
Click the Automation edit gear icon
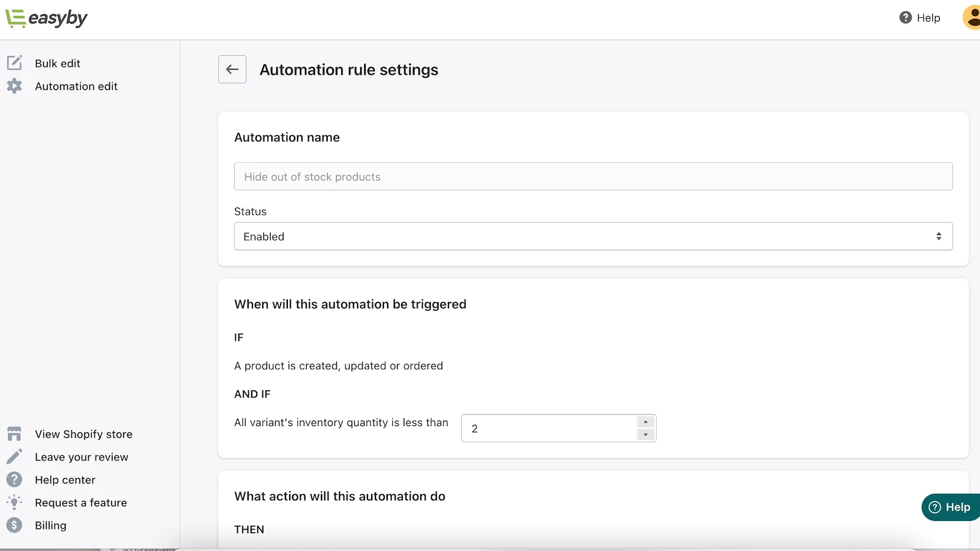click(15, 86)
